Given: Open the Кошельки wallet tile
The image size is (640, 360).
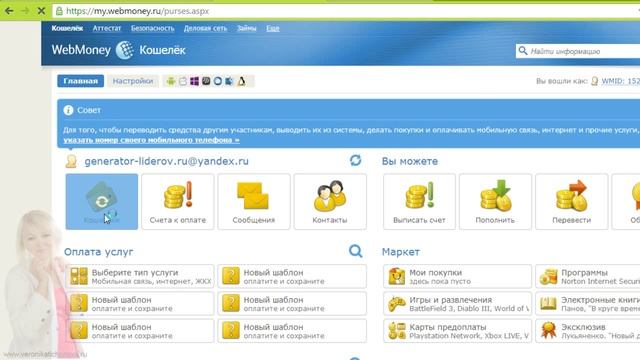Looking at the screenshot, I should click(x=102, y=202).
